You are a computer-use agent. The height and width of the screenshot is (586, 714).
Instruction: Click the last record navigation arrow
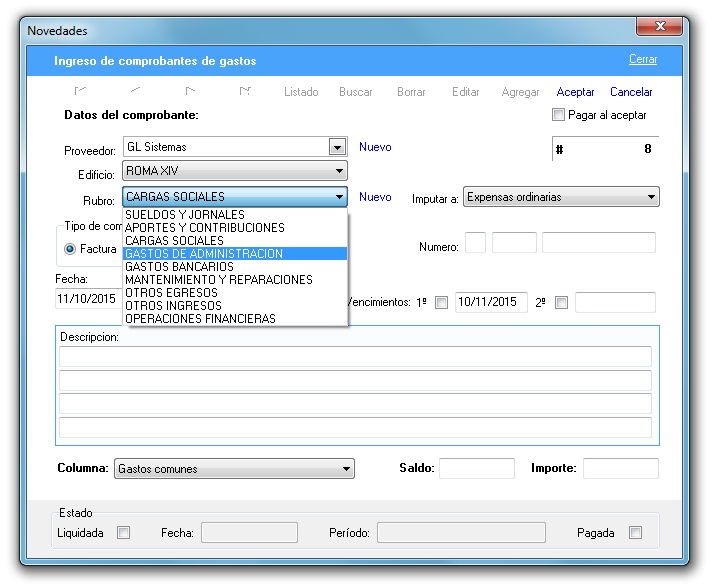coord(244,92)
